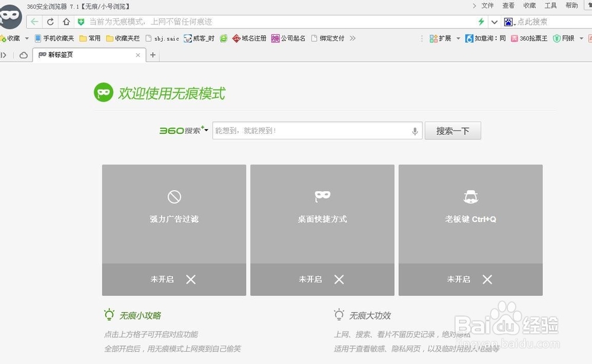Click the green 无痕小攻略 lightbulb icon
Image resolution: width=592 pixels, height=364 pixels.
click(109, 314)
